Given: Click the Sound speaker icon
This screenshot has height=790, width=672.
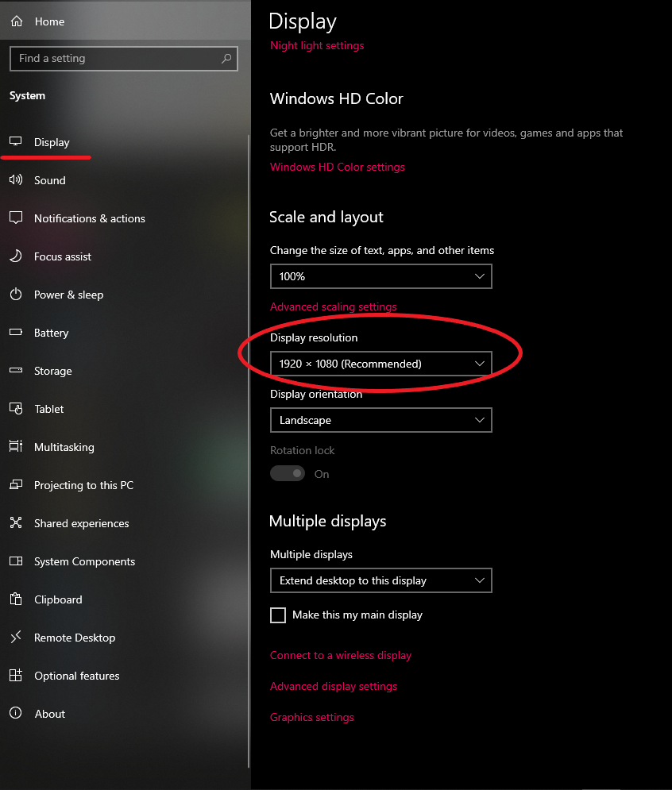Looking at the screenshot, I should tap(16, 180).
